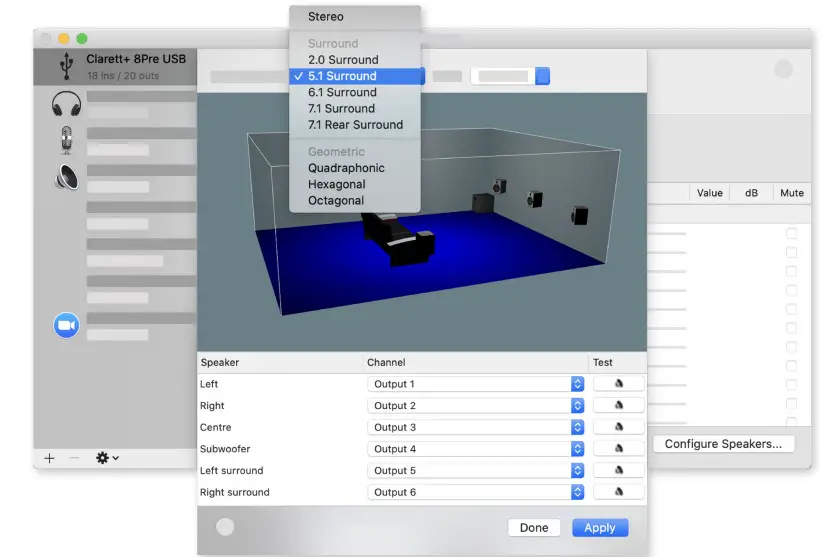Open the gear actions menu
Screen dimensions: 836x557
[107, 458]
